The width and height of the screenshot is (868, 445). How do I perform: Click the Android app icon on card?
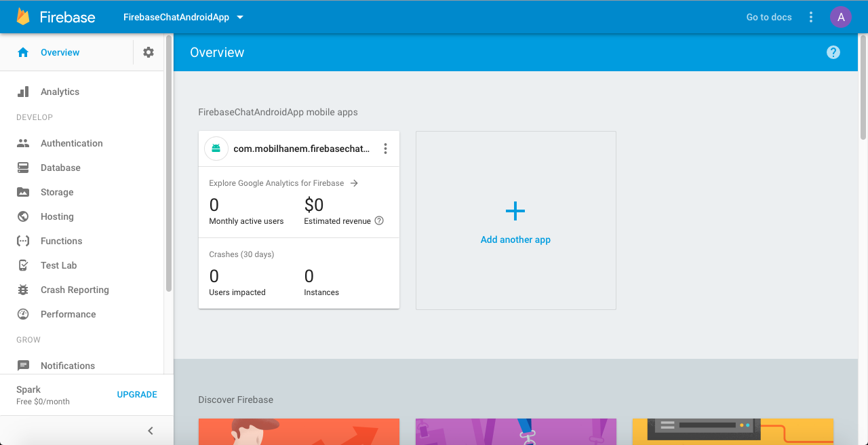pyautogui.click(x=216, y=149)
